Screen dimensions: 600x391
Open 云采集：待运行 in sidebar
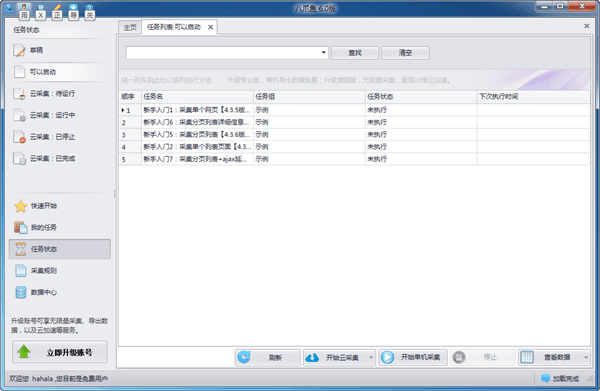tap(60, 93)
